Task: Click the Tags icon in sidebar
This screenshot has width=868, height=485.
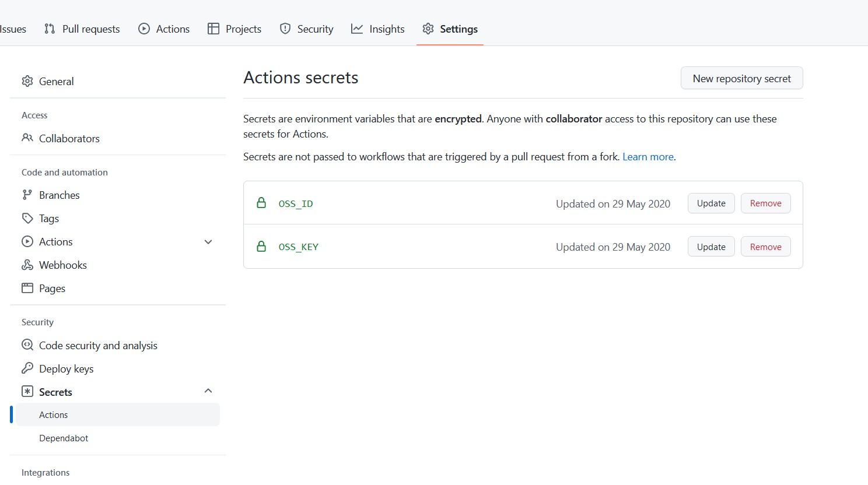Action: coord(27,218)
